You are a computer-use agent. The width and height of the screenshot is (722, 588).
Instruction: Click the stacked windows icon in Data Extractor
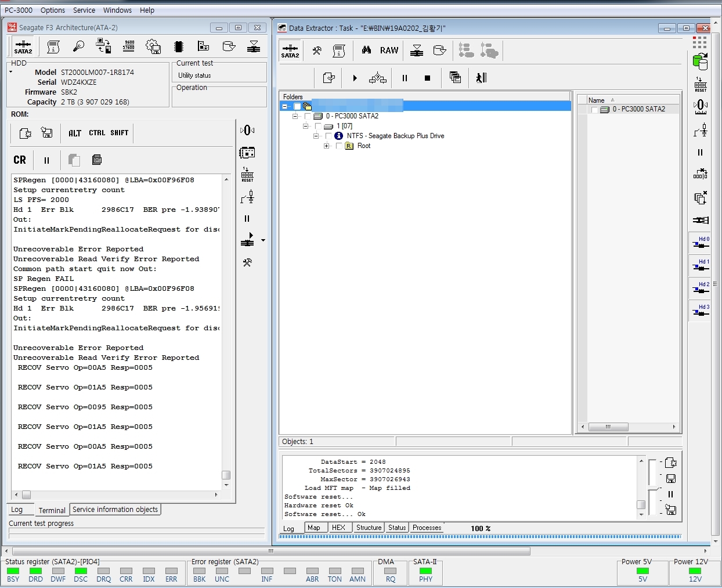coord(456,78)
